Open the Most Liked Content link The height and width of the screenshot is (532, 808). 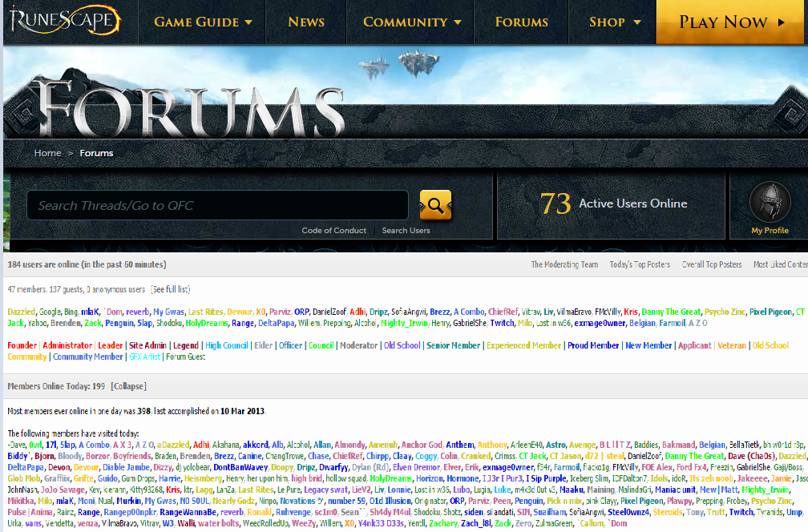click(780, 264)
